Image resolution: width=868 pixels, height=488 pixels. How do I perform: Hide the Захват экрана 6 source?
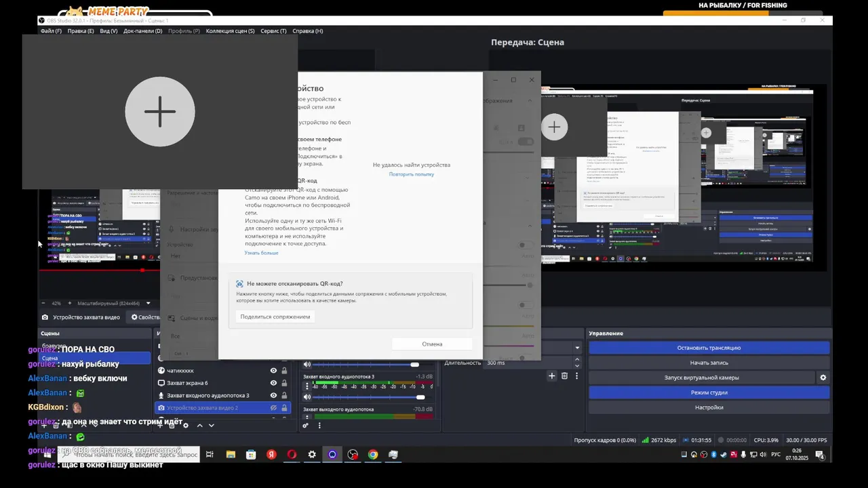274,383
